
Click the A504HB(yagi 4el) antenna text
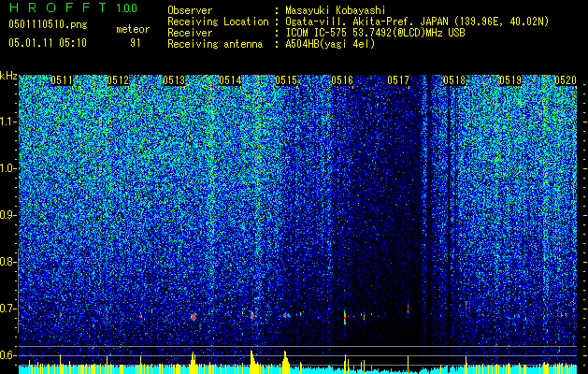point(330,44)
